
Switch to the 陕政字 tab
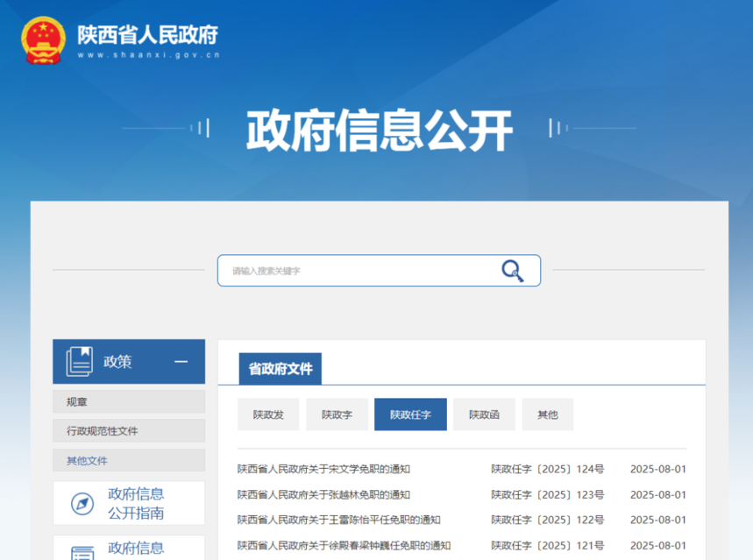pyautogui.click(x=337, y=415)
